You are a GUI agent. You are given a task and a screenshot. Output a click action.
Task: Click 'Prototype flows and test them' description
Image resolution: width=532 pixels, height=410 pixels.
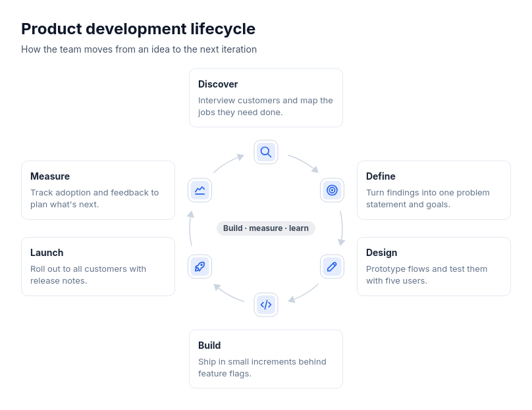tap(427, 275)
